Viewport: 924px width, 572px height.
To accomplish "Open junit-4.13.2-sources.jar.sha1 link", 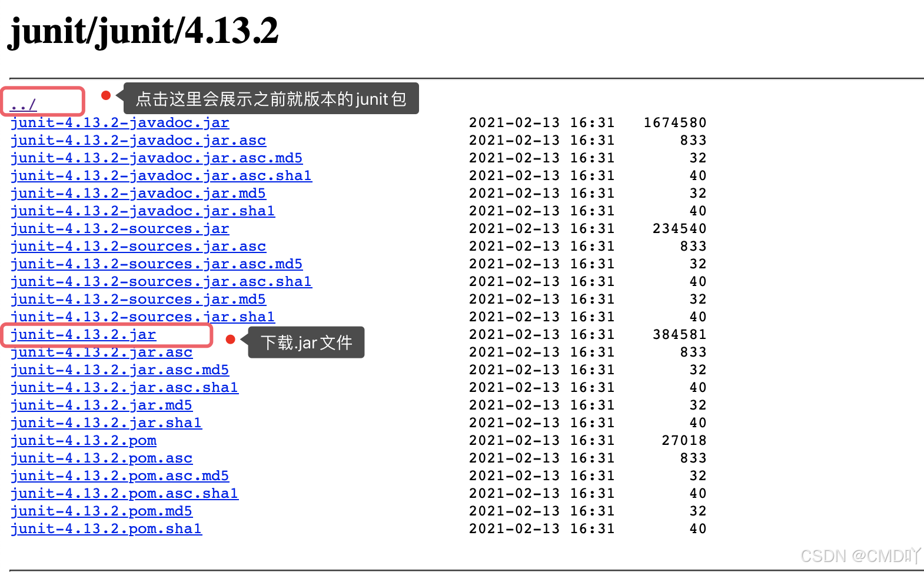I will pos(143,317).
